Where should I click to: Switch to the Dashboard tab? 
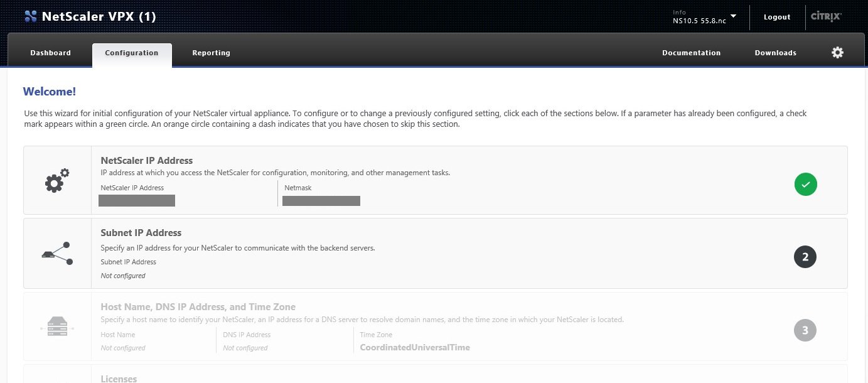pyautogui.click(x=50, y=53)
